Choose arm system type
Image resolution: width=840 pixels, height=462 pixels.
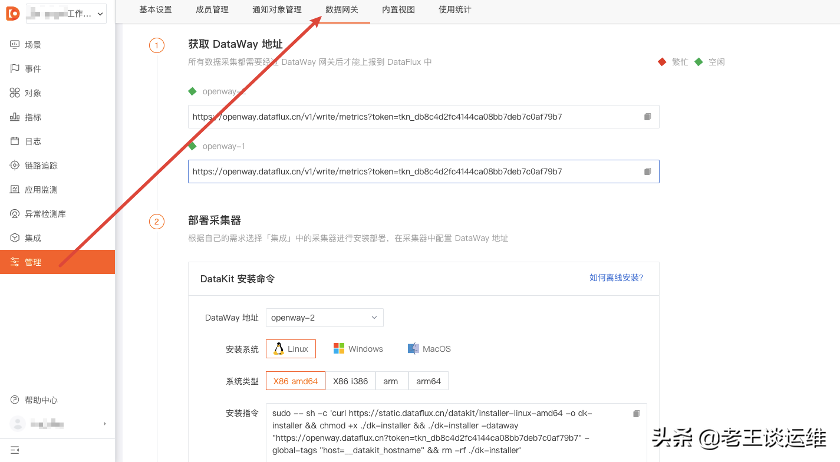coord(391,381)
